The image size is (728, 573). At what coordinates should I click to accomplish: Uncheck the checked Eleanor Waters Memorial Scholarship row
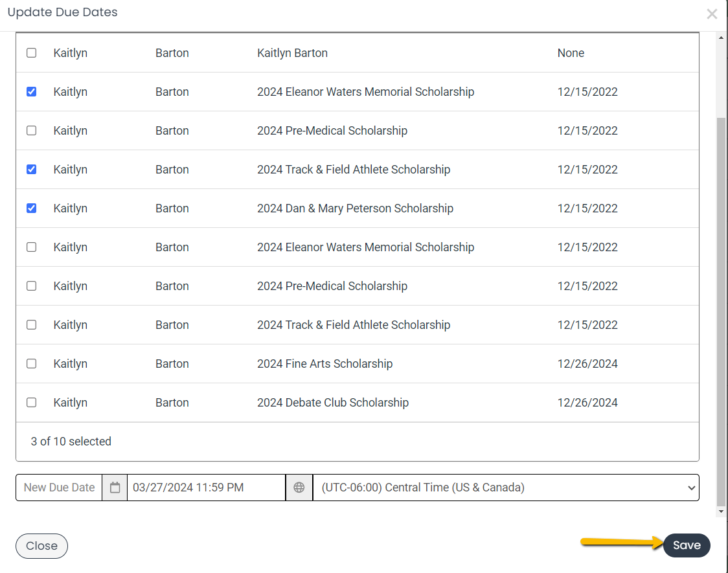[x=32, y=92]
